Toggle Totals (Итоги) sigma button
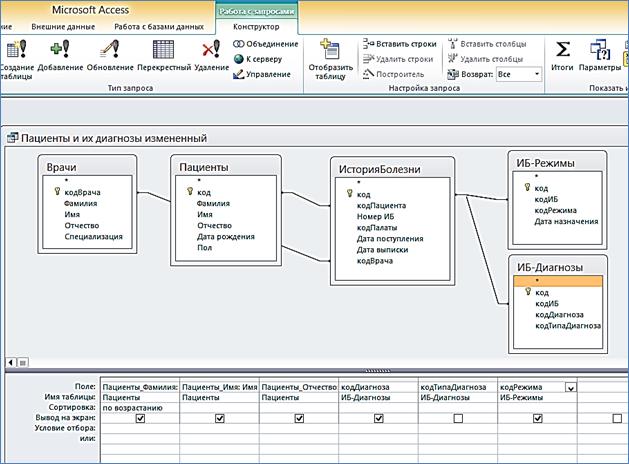 click(562, 55)
